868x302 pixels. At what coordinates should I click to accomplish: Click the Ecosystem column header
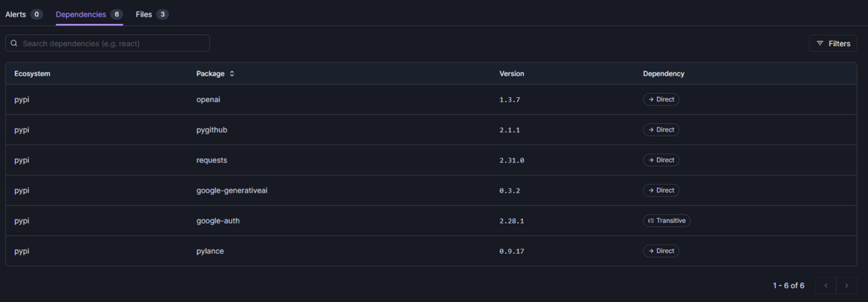pyautogui.click(x=32, y=74)
